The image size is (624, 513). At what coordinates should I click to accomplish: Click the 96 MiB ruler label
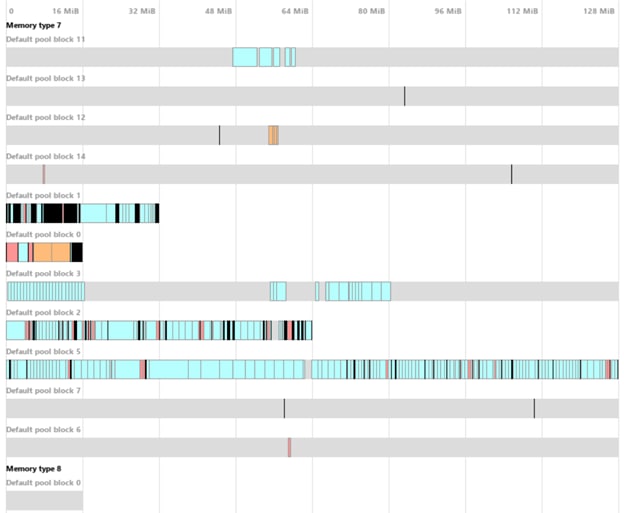447,11
